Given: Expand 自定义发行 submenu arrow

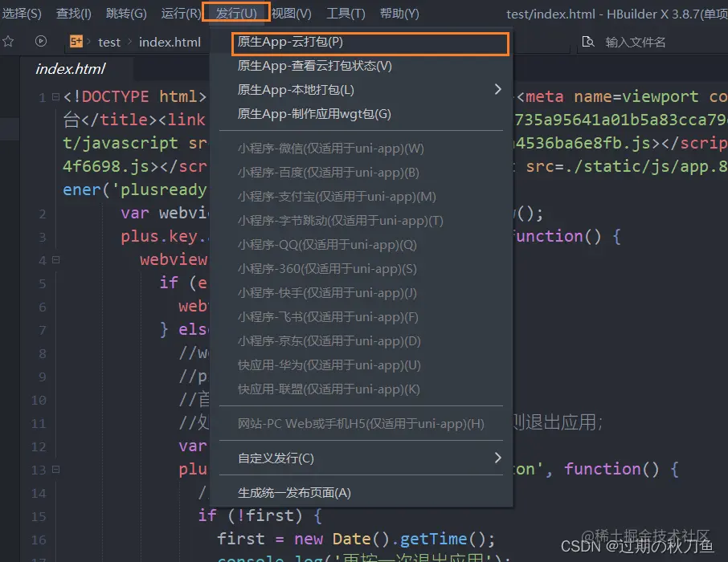Looking at the screenshot, I should tap(497, 458).
